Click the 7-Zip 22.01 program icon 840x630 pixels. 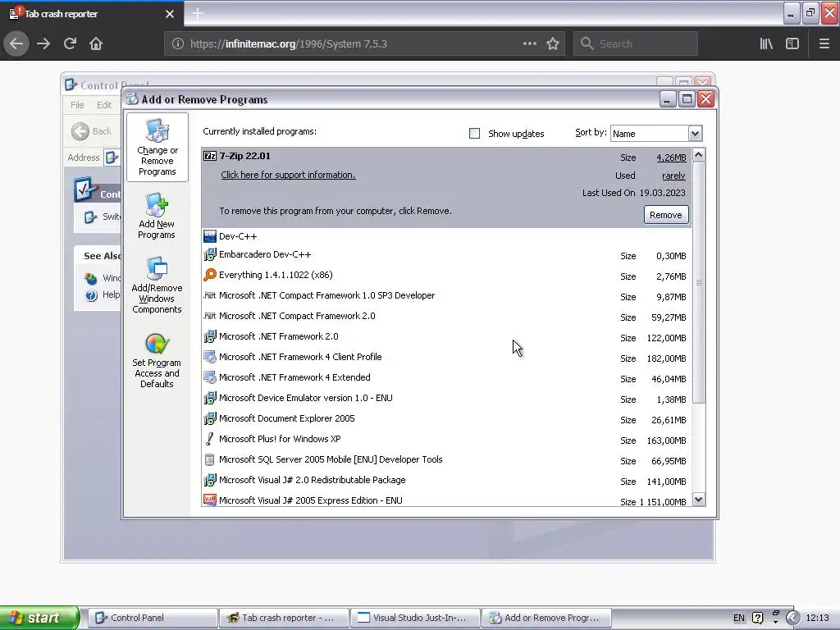[210, 157]
